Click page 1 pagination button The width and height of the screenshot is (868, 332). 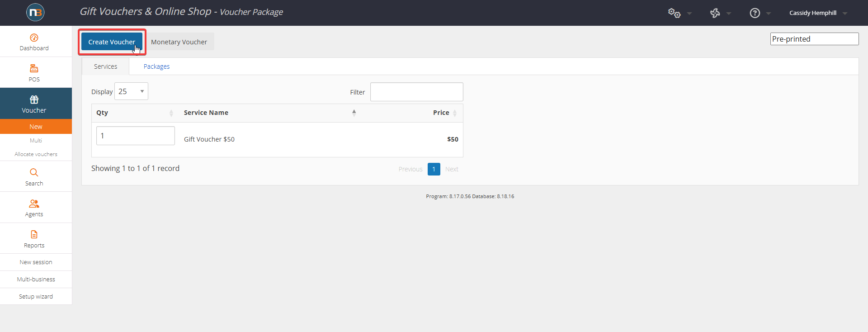(x=434, y=169)
